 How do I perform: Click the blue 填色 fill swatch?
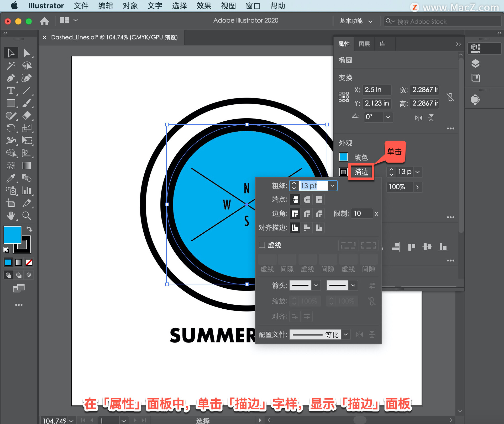pyautogui.click(x=343, y=157)
